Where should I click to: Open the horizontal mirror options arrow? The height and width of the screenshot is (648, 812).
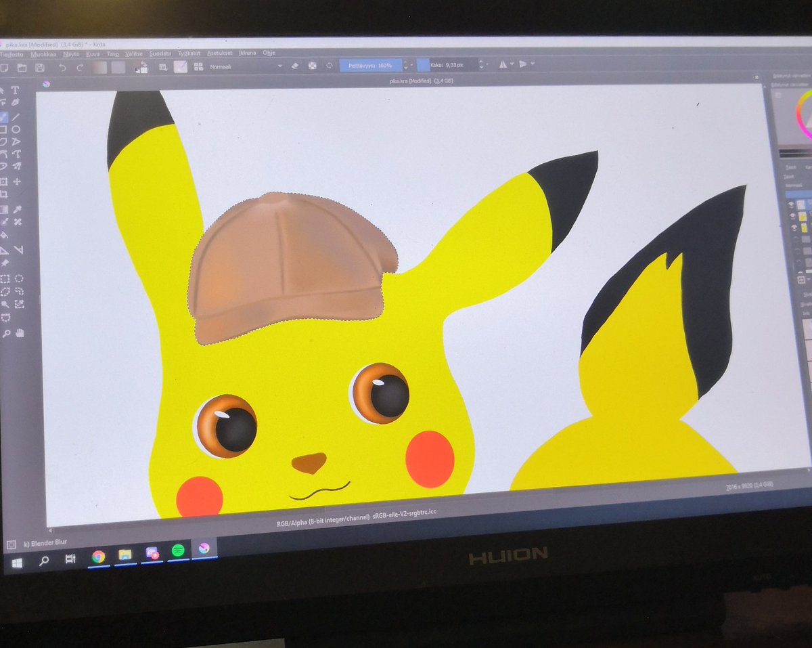tap(512, 64)
